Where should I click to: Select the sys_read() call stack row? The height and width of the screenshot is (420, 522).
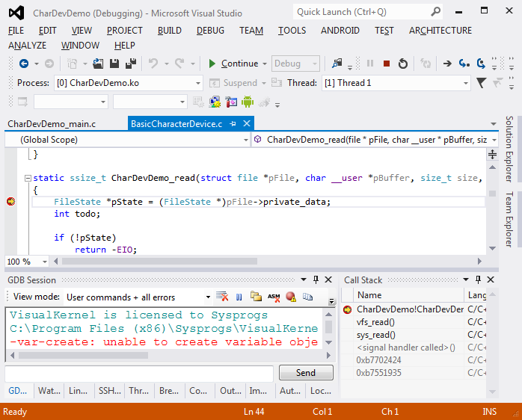[414, 335]
